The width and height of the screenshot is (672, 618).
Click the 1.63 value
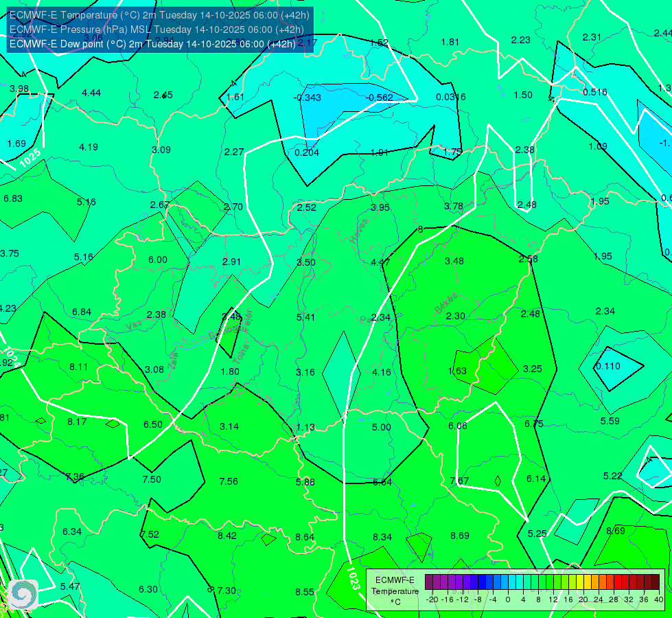(457, 371)
